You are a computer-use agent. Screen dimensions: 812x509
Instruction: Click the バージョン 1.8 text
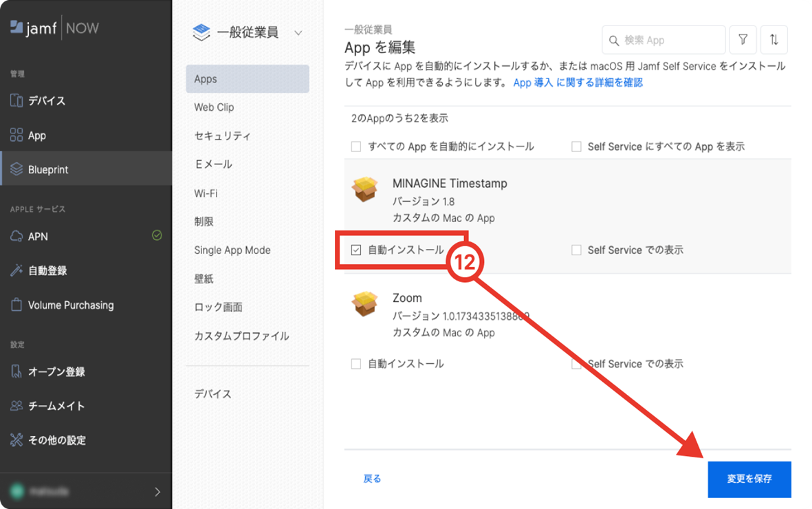pos(423,202)
